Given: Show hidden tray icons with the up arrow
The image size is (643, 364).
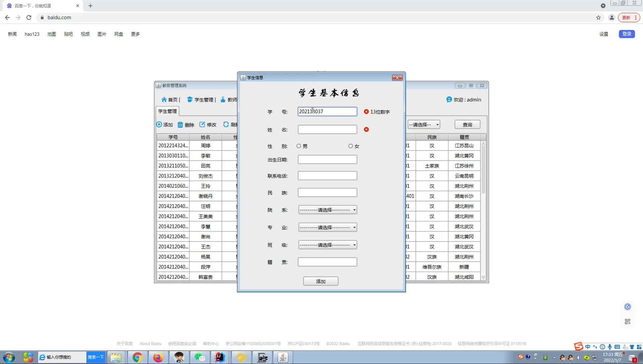Looking at the screenshot, I should point(554,358).
